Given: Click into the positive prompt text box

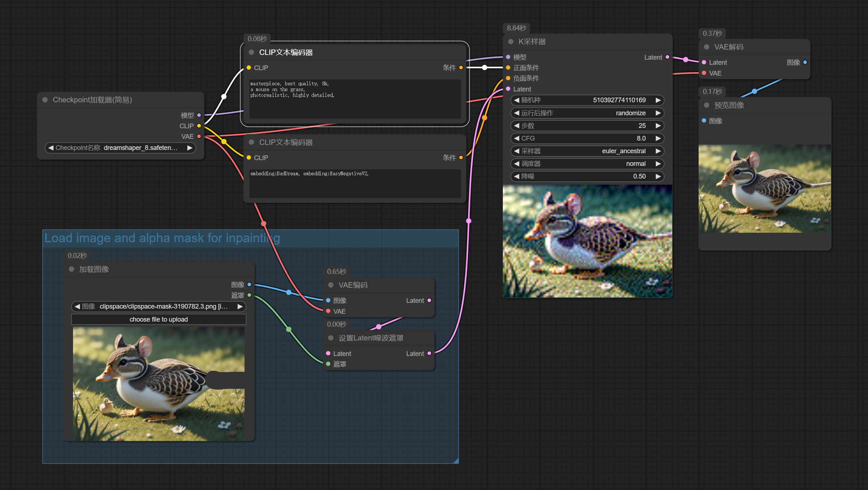Looking at the screenshot, I should coord(354,99).
